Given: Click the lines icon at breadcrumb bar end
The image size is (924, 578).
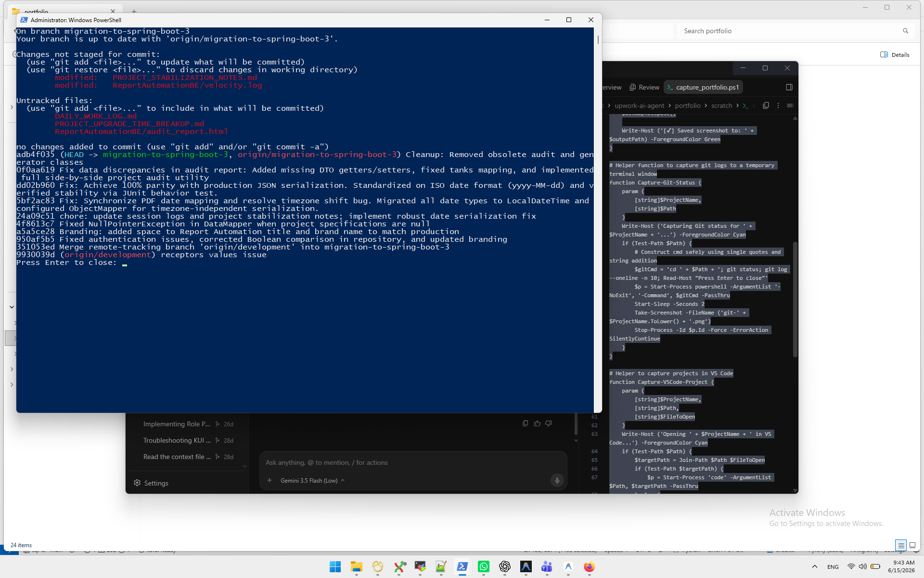Looking at the screenshot, I should pos(790,105).
